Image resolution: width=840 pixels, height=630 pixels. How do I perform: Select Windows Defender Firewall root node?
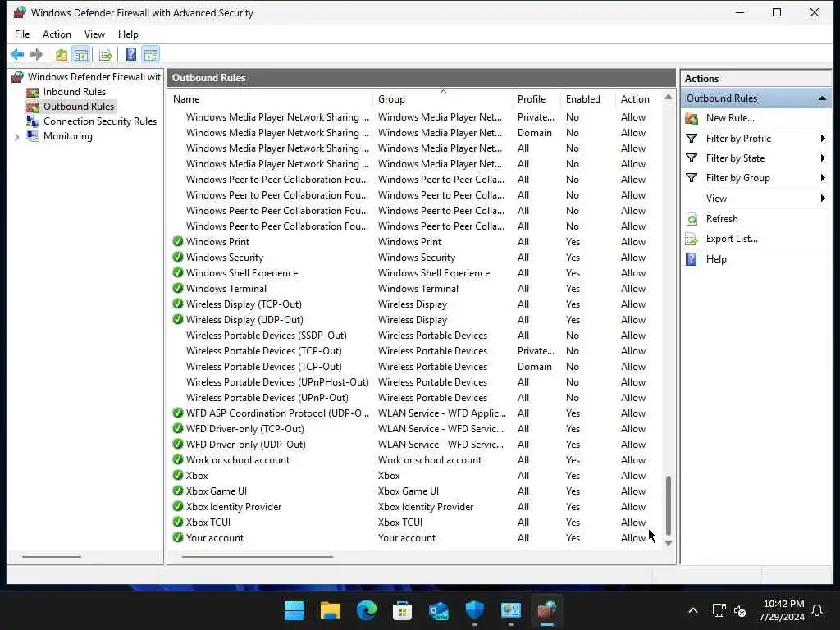(95, 76)
